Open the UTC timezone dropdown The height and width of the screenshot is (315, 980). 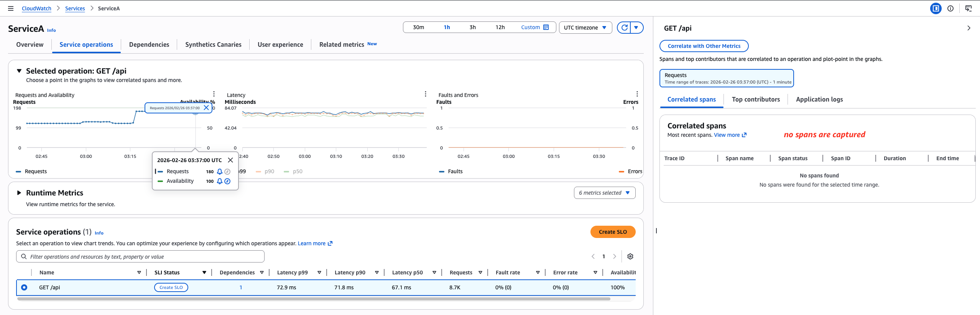click(x=585, y=28)
